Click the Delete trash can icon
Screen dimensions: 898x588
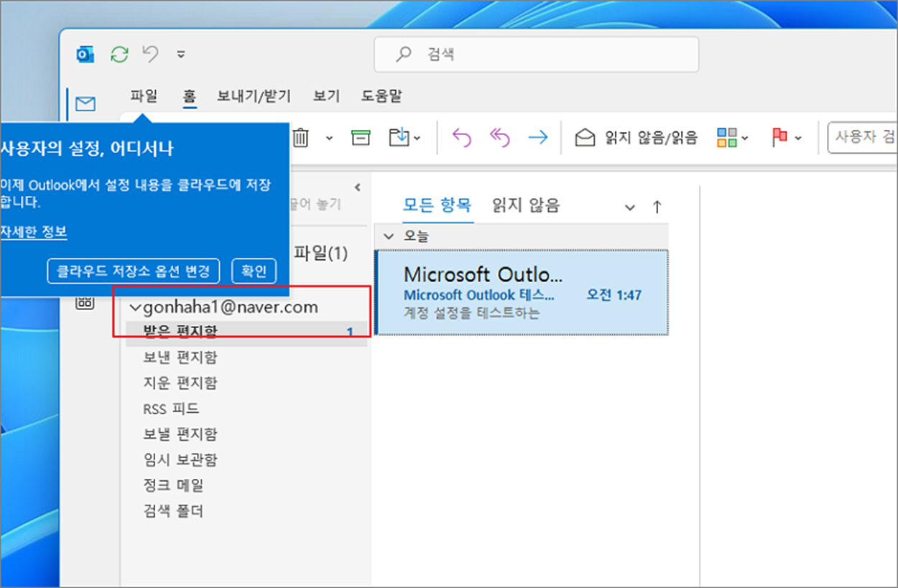[x=300, y=137]
